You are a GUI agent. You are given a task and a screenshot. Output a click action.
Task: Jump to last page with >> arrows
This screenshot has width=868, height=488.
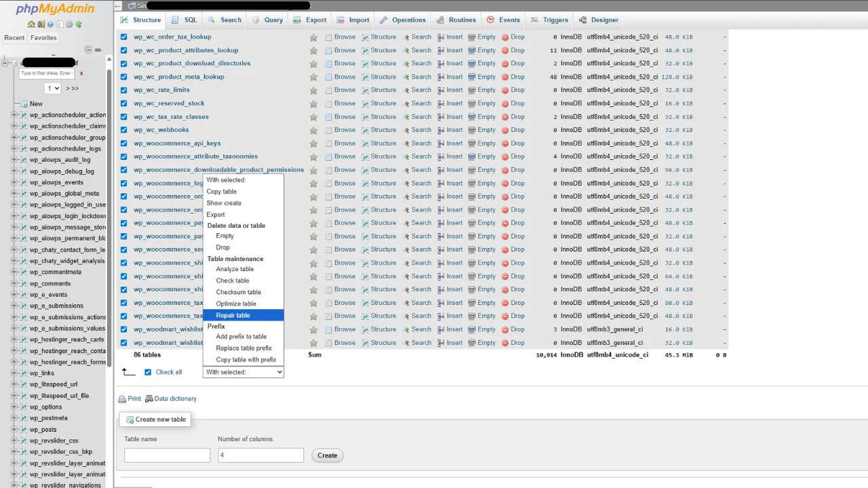(x=75, y=88)
